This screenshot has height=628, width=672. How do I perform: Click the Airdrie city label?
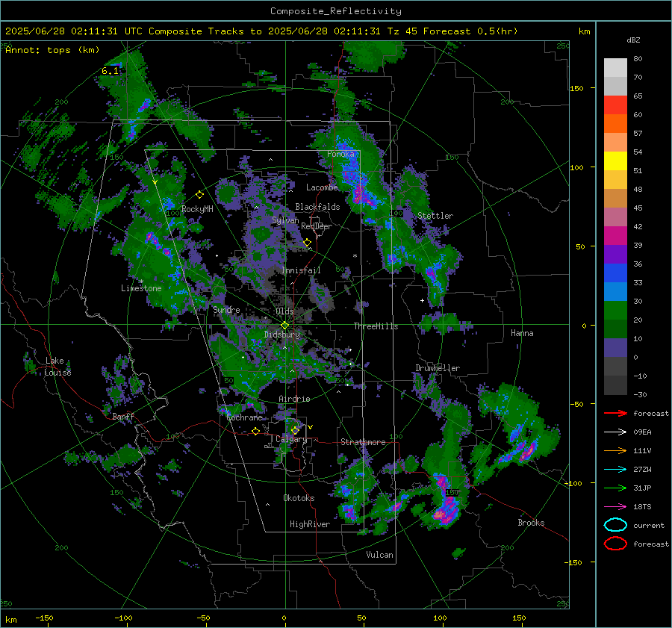[294, 399]
